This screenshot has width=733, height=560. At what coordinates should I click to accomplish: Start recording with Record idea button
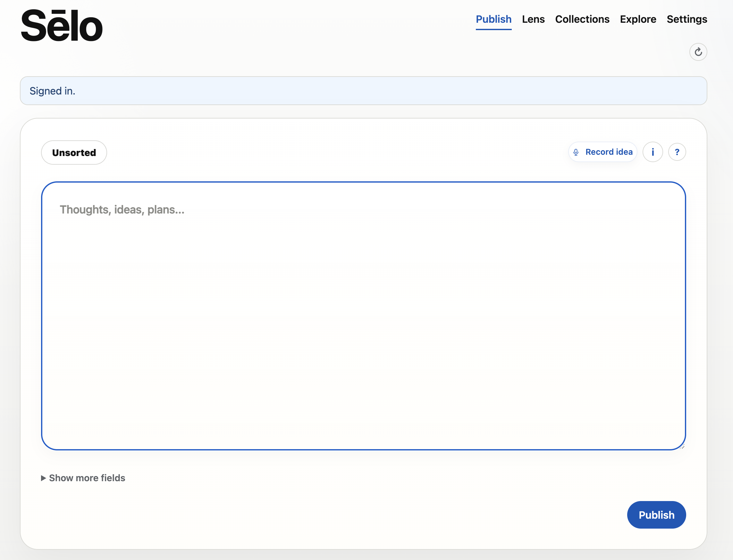602,152
